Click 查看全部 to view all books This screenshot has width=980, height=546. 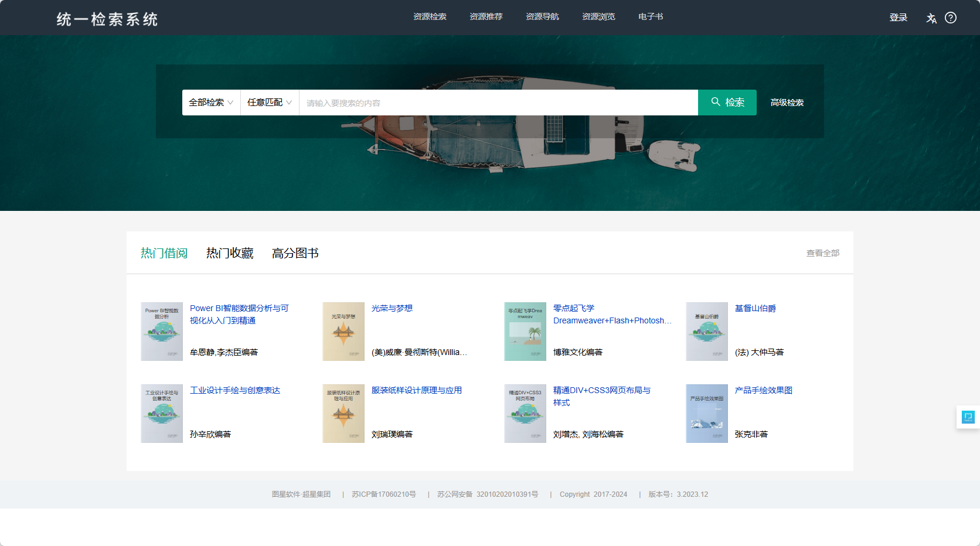pos(822,253)
